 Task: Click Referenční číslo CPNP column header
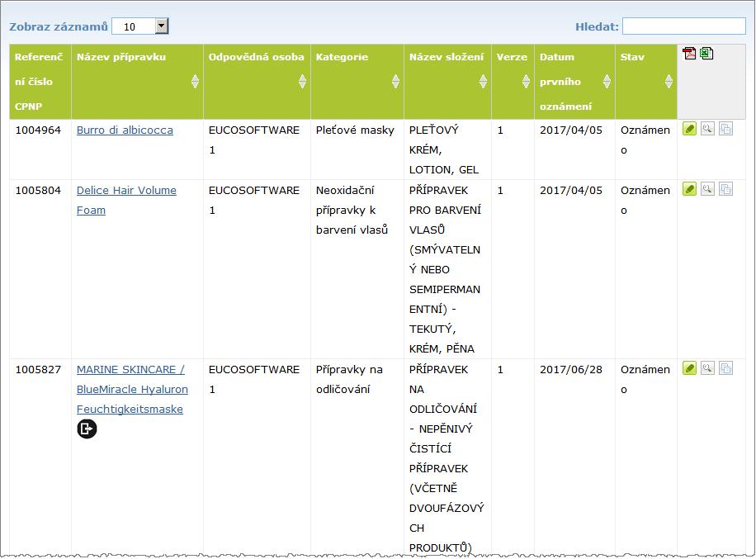point(40,82)
